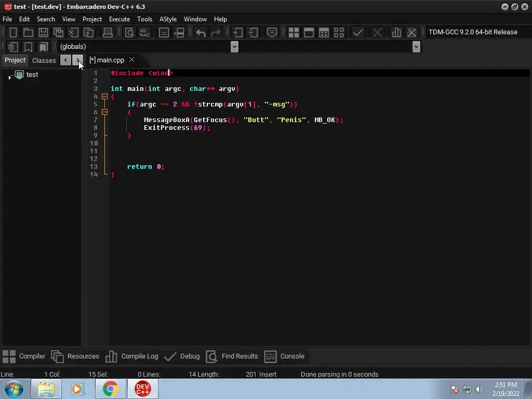This screenshot has width=532, height=399.
Task: Expand the test project tree node
Action: point(9,78)
